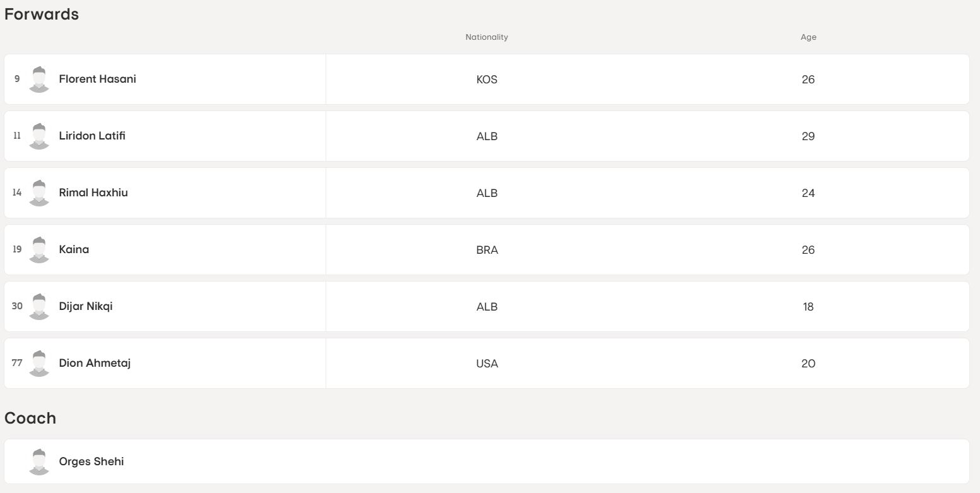Viewport: 980px width, 493px height.
Task: Click the Nationality column header
Action: (x=487, y=37)
